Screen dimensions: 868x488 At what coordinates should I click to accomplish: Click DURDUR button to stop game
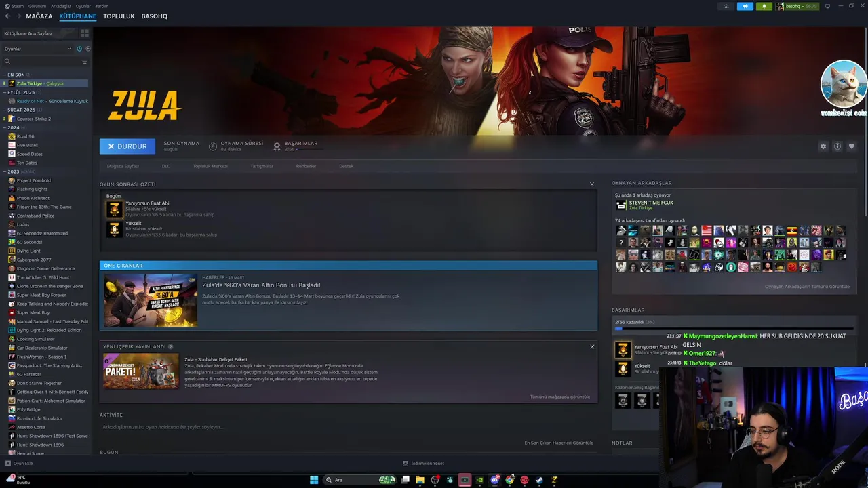[127, 146]
